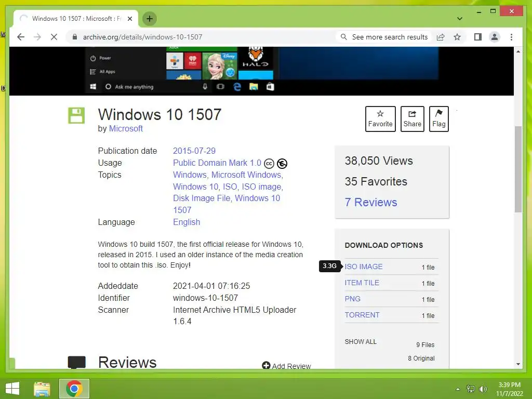The width and height of the screenshot is (532, 399).
Task: Bookmark this page with star icon
Action: 457,37
